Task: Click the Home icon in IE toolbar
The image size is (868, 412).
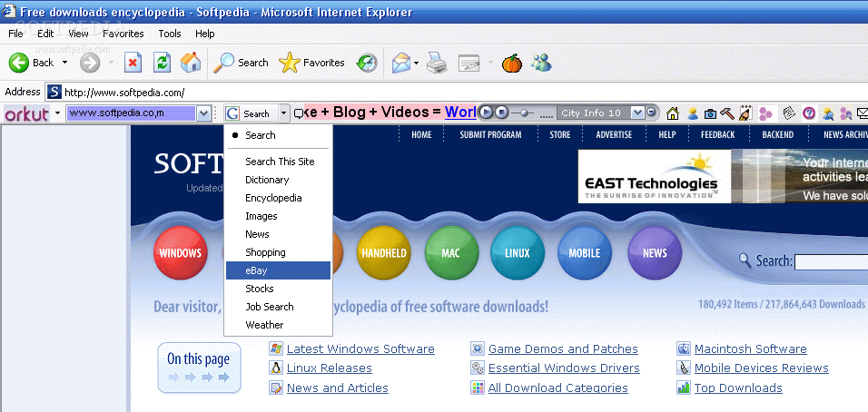Action: point(191,63)
